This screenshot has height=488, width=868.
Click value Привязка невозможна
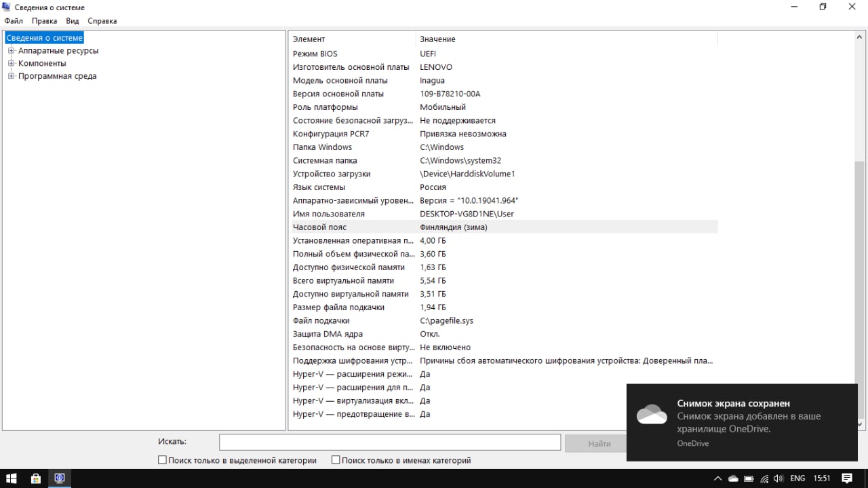click(x=463, y=134)
